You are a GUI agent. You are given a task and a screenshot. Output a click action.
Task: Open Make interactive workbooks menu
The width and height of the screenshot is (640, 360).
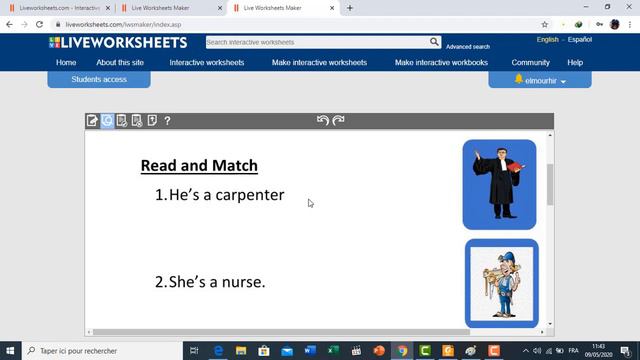441,62
